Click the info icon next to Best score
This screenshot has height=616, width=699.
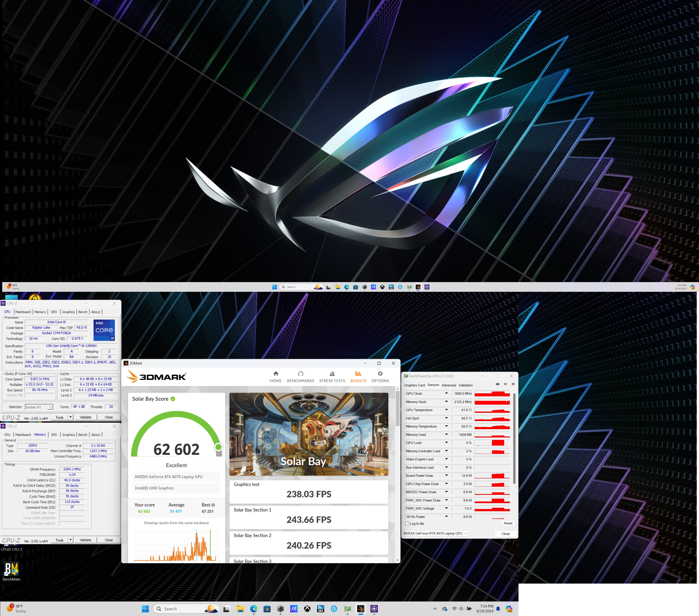[213, 505]
